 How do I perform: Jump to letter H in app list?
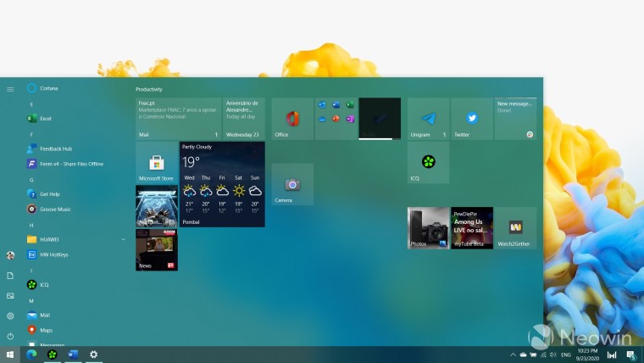(31, 226)
